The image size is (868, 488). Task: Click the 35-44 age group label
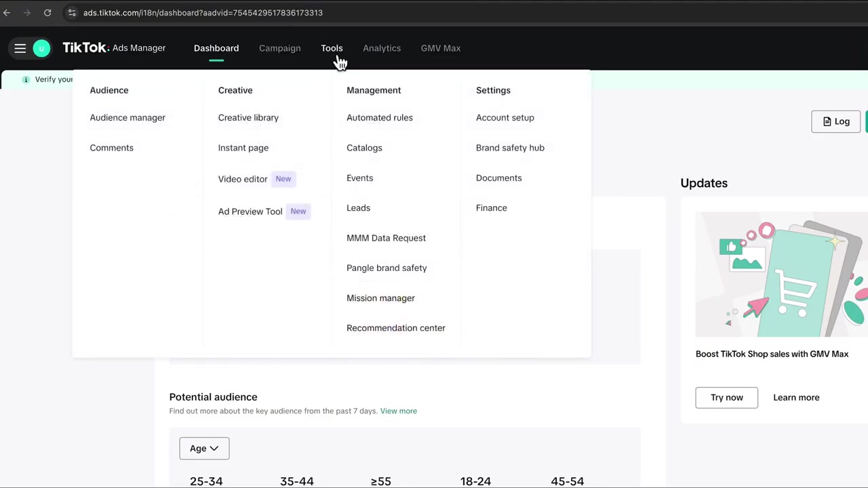[297, 481]
